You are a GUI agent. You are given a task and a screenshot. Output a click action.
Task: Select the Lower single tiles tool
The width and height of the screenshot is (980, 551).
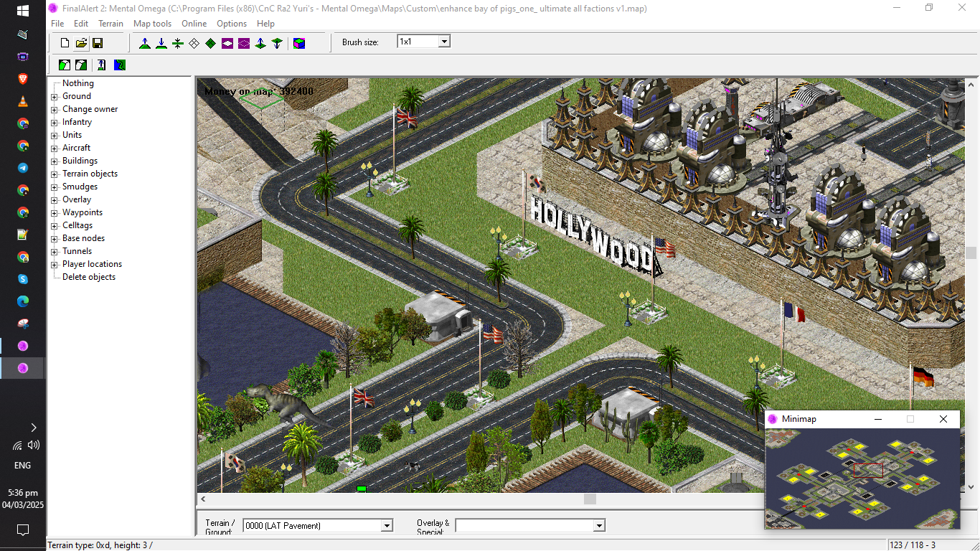click(277, 43)
